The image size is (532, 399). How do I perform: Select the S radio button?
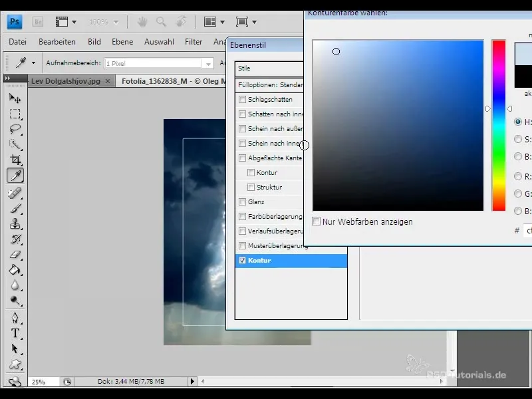(518, 139)
